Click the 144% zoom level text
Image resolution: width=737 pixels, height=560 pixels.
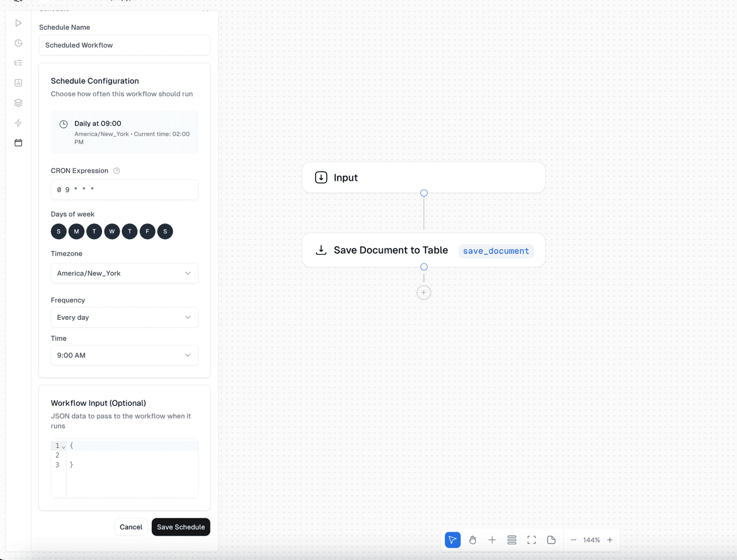(x=591, y=540)
